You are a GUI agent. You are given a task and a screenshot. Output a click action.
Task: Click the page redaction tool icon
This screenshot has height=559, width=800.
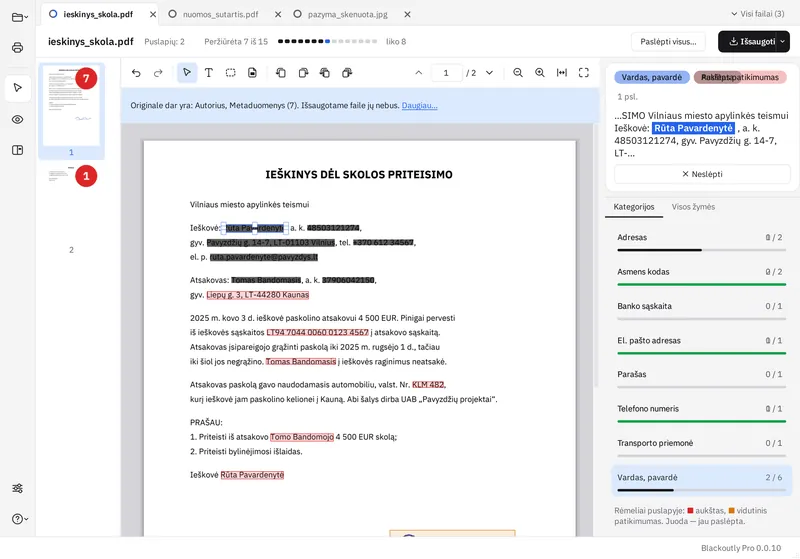coord(253,73)
